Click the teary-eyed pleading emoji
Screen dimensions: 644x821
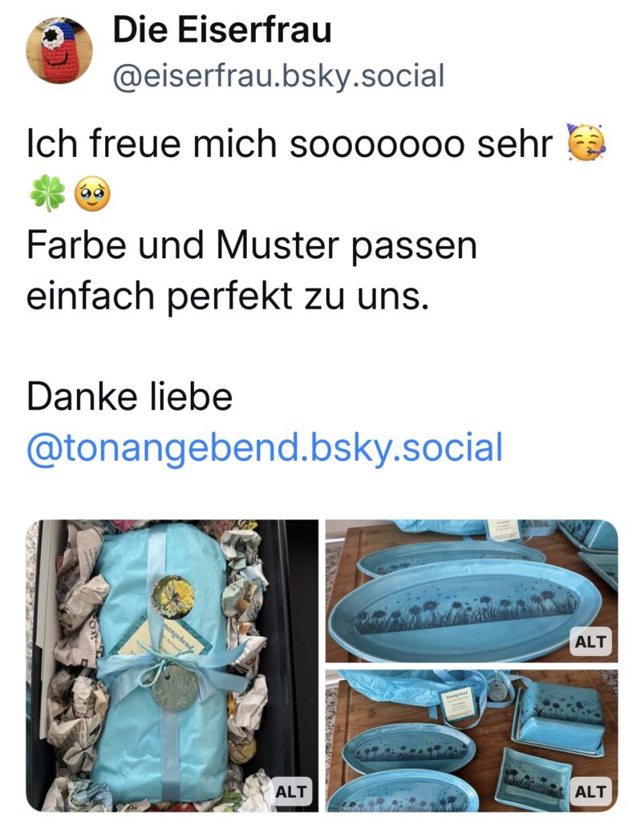[x=93, y=193]
